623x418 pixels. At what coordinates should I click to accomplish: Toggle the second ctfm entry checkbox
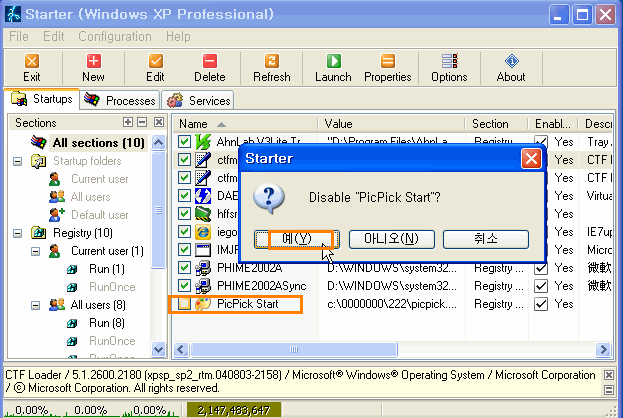tap(184, 178)
